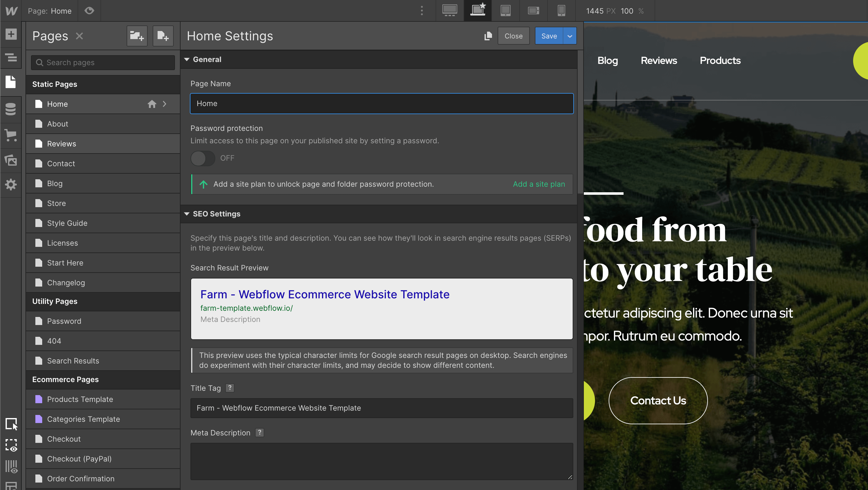
Task: Enable Preview mode with the eye icon
Action: point(89,11)
